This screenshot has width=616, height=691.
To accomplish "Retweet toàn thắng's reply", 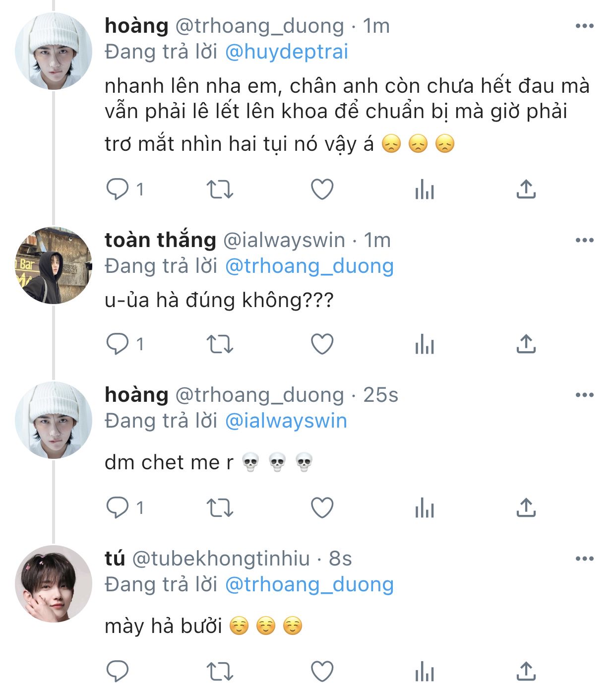I will 219,344.
